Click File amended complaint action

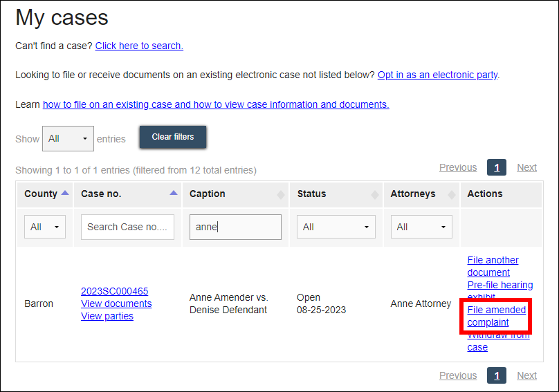pos(496,316)
